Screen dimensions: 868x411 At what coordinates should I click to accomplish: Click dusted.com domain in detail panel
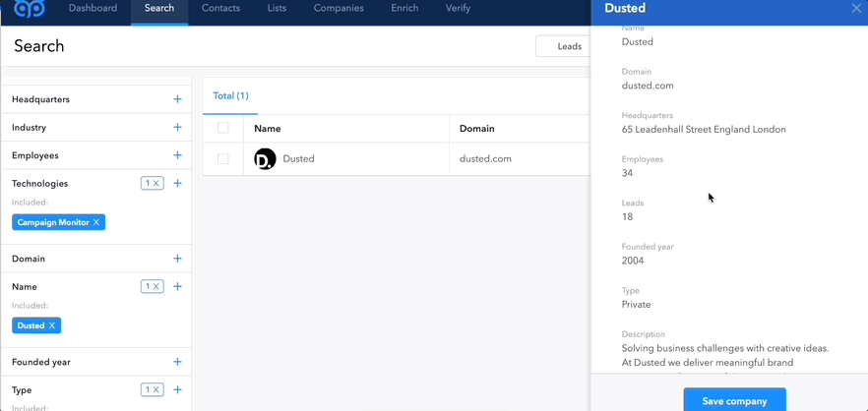coord(648,86)
